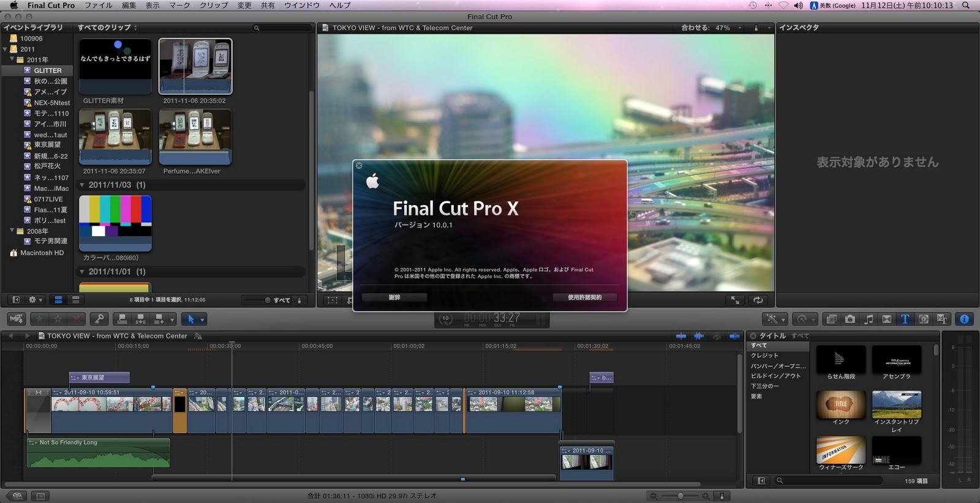Image resolution: width=980 pixels, height=503 pixels.
Task: Open the ファイル menu
Action: pos(98,6)
